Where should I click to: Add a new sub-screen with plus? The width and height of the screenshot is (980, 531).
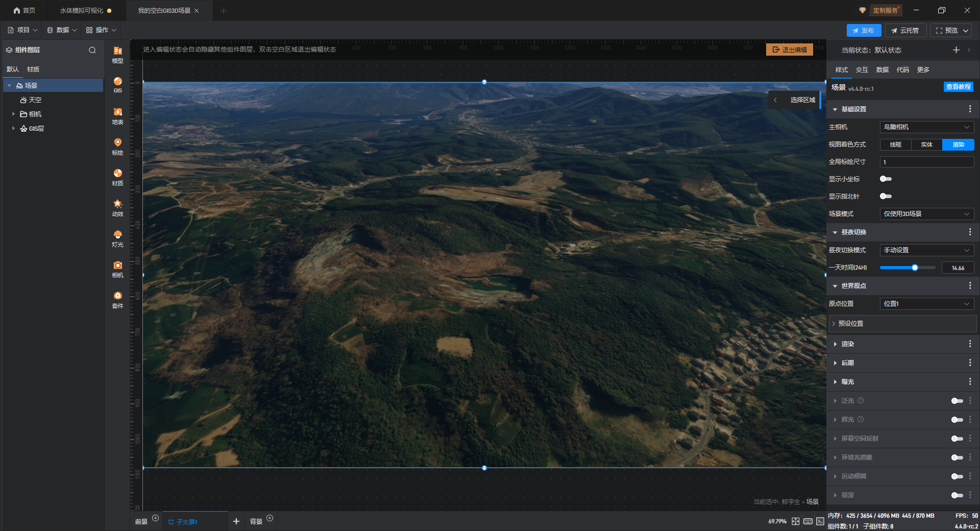click(236, 521)
